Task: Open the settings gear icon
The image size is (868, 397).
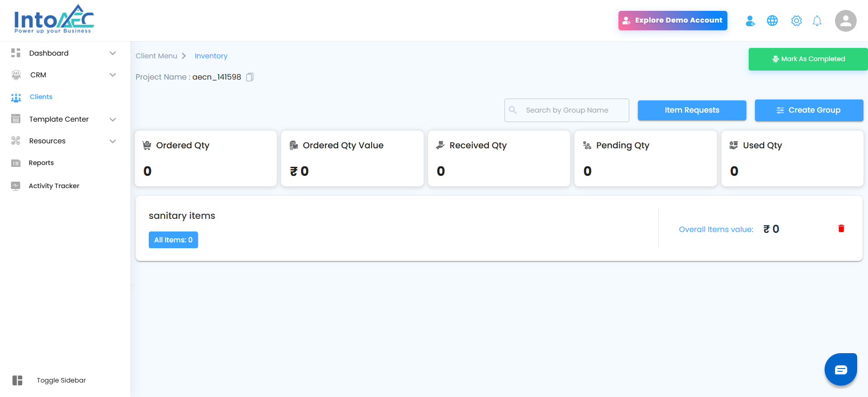Action: [796, 21]
